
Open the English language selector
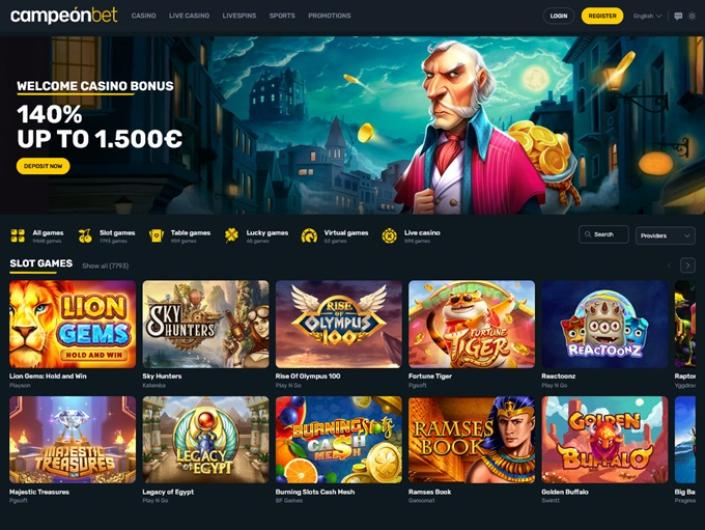(x=647, y=16)
